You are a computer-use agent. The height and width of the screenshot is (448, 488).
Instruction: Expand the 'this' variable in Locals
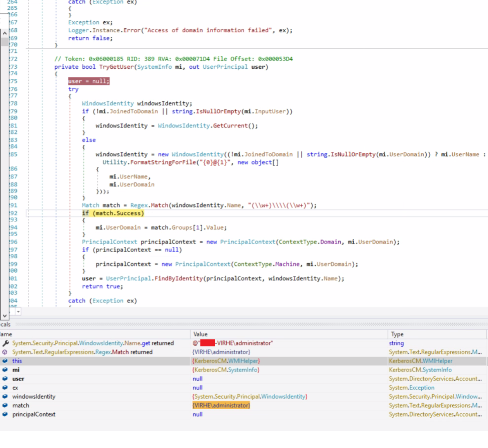pos(17,361)
